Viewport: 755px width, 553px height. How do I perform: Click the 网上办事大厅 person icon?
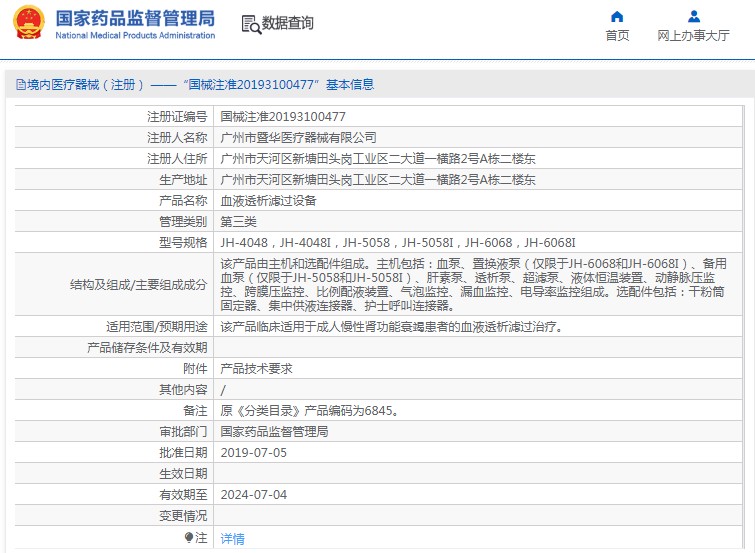693,16
